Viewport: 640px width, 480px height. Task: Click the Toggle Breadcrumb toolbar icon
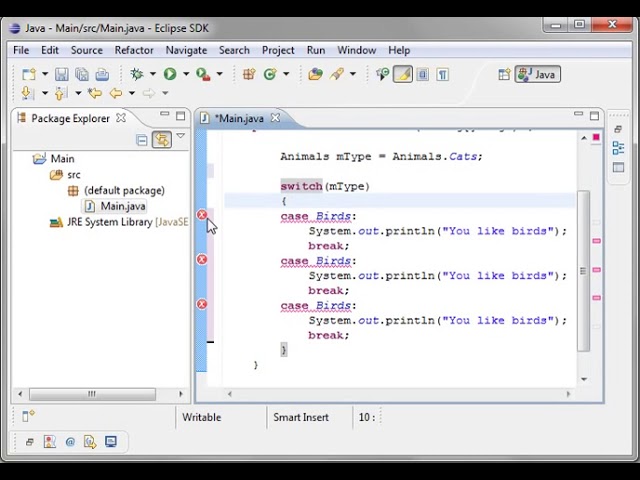382,74
